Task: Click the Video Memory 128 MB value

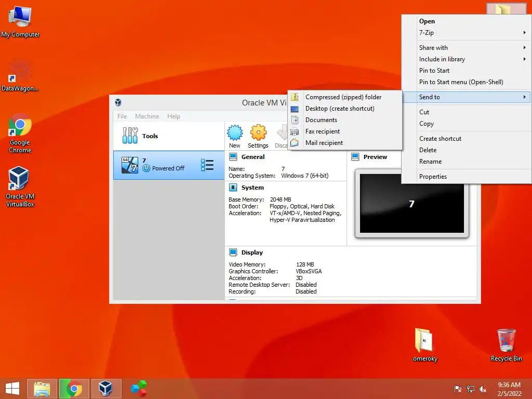Action: (305, 264)
